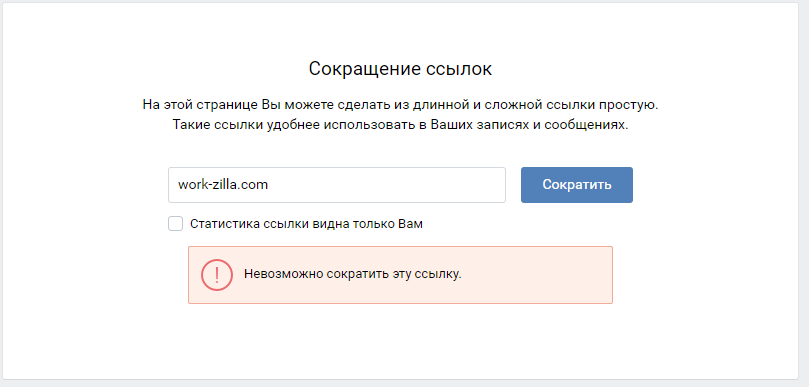The width and height of the screenshot is (809, 387).
Task: Click the 'work-zilla.com' text in the field
Action: [223, 185]
